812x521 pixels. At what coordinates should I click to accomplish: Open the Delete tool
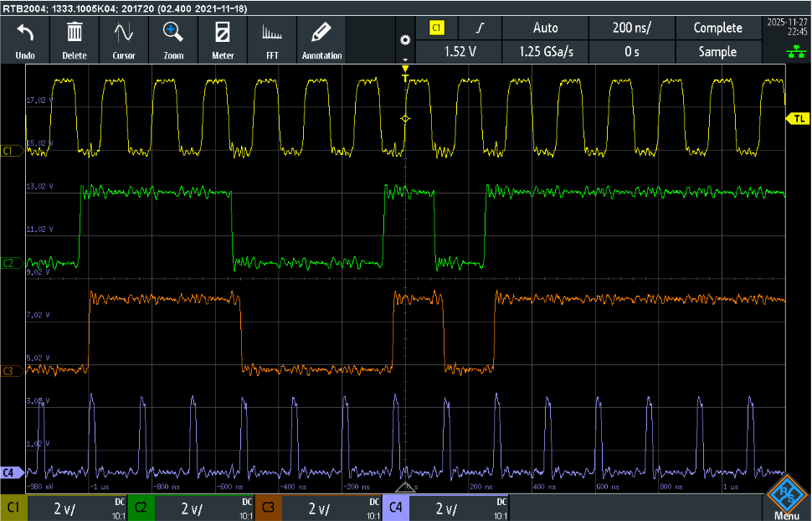point(75,38)
